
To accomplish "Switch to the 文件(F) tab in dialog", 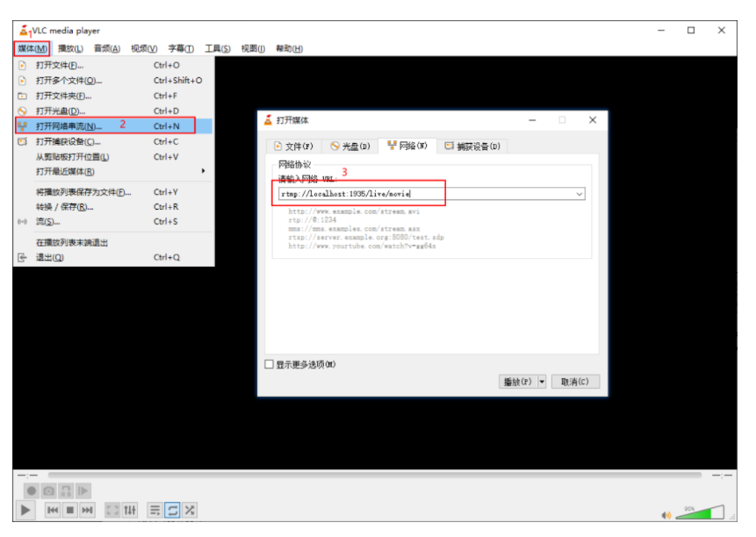I will pyautogui.click(x=293, y=146).
